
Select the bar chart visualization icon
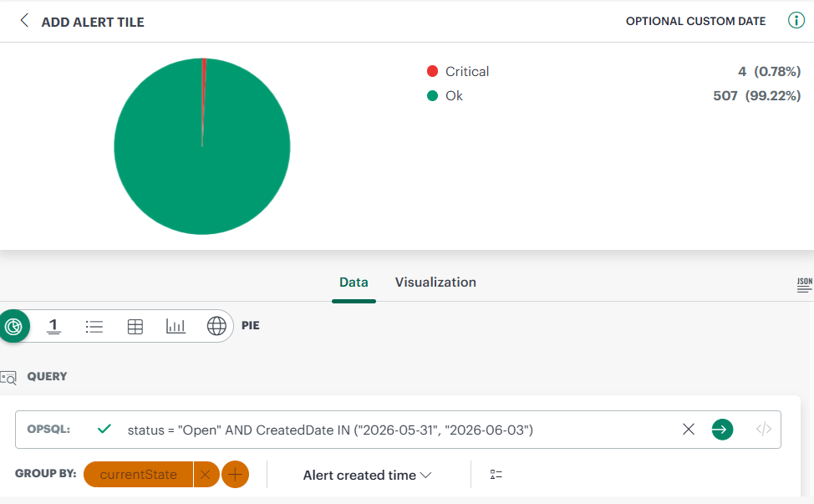[x=176, y=326]
